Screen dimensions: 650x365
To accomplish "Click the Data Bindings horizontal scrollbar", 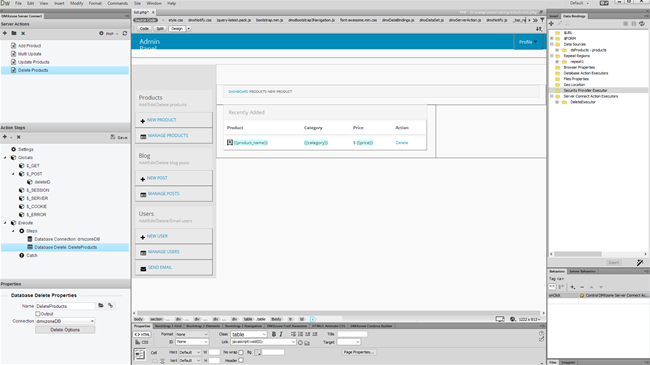I will click(x=578, y=254).
